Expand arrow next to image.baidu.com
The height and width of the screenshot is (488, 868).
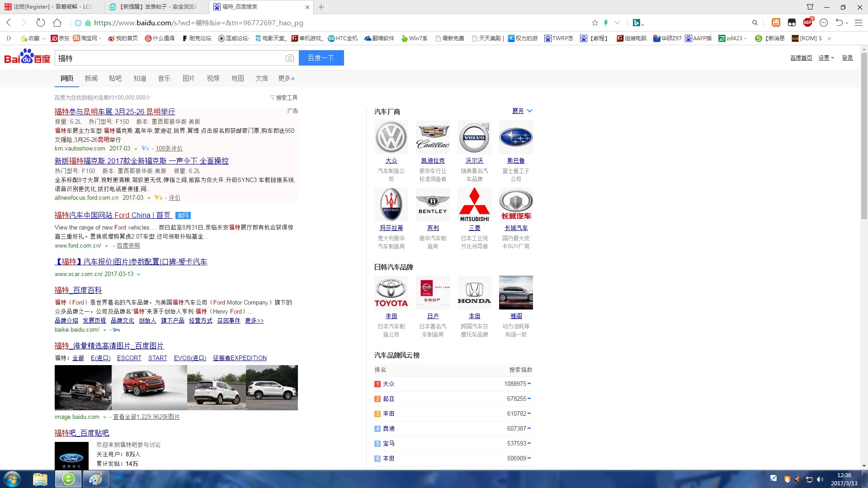[104, 417]
